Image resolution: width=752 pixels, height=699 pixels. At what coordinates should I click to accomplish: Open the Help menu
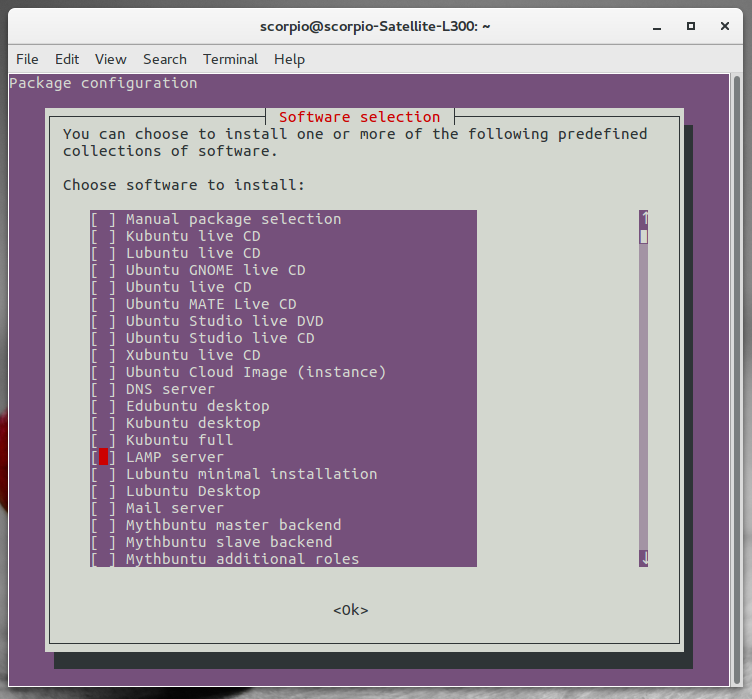coord(289,59)
